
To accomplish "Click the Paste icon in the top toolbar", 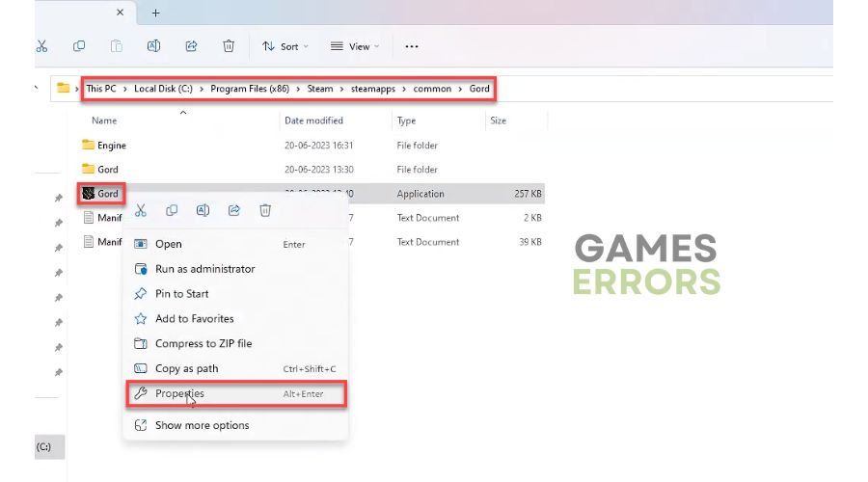I will point(117,46).
